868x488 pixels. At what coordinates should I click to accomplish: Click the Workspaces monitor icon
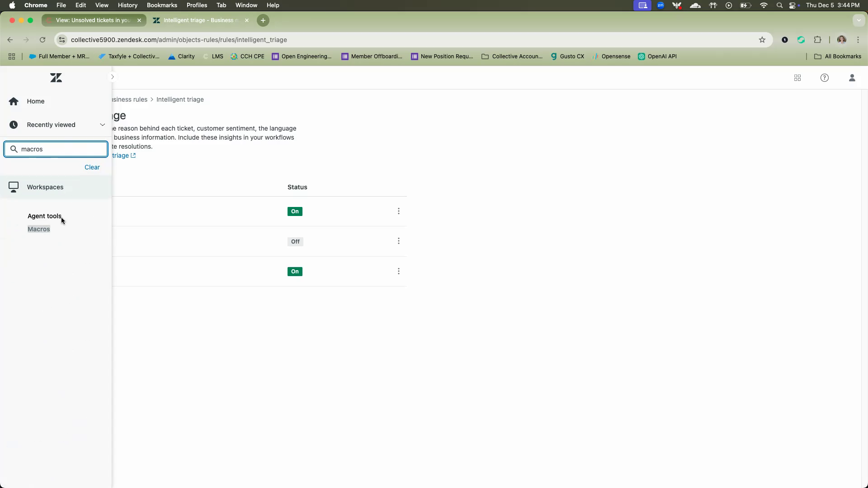14,187
